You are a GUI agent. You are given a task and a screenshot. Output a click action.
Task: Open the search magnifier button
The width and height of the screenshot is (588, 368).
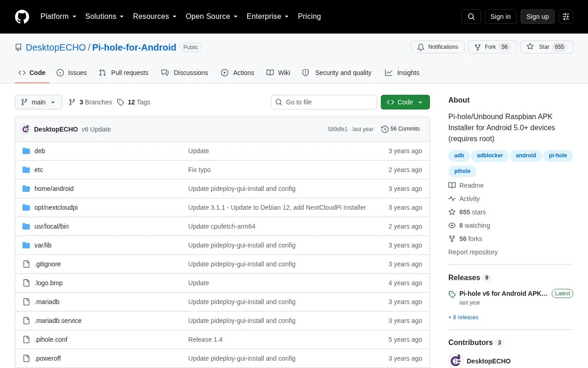click(471, 17)
